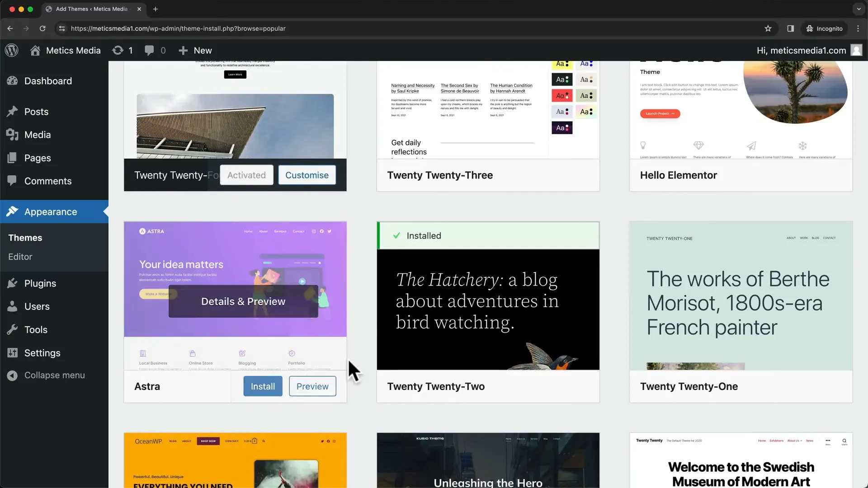Viewport: 868px width, 488px height.
Task: Toggle the browser side panel icon
Action: (791, 28)
